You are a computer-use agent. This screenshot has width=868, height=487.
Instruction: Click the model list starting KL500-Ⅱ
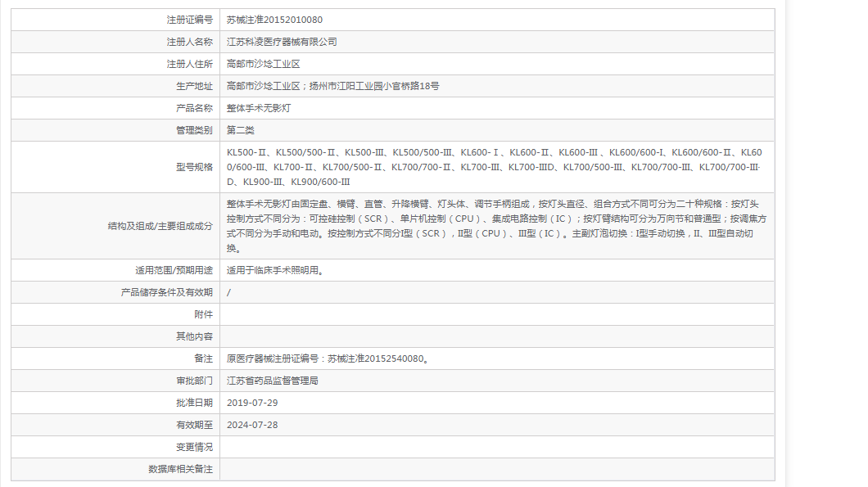pyautogui.click(x=495, y=167)
